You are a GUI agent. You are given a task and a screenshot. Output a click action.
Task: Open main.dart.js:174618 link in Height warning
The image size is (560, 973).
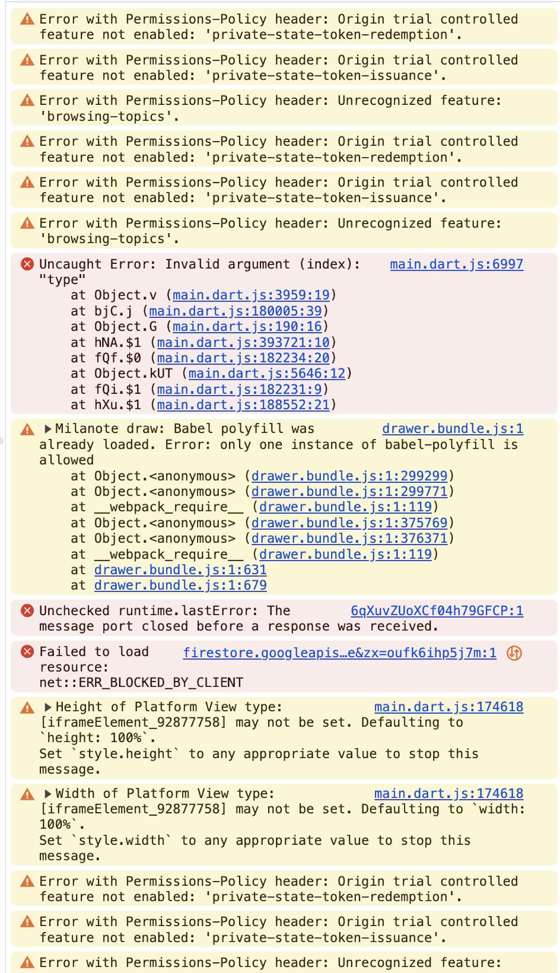coord(449,706)
